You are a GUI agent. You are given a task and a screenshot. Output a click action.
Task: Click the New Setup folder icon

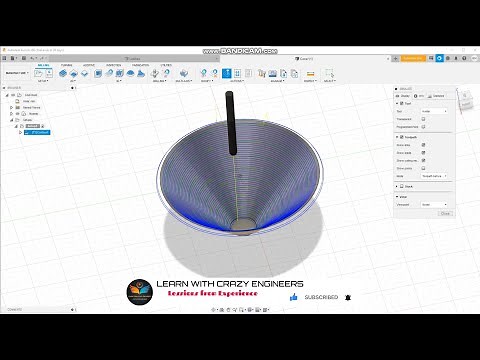pyautogui.click(x=38, y=73)
